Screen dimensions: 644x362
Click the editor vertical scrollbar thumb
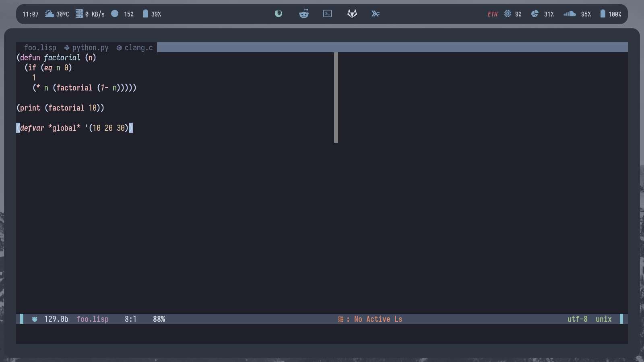[x=336, y=97]
